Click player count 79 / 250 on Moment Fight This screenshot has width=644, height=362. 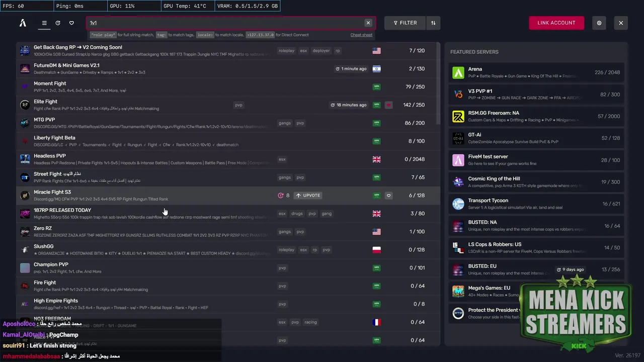point(415,87)
